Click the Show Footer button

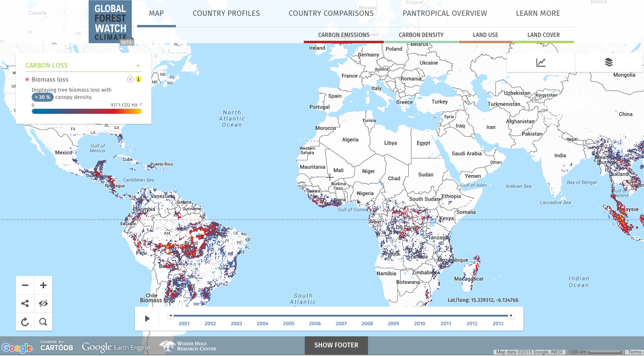[336, 345]
